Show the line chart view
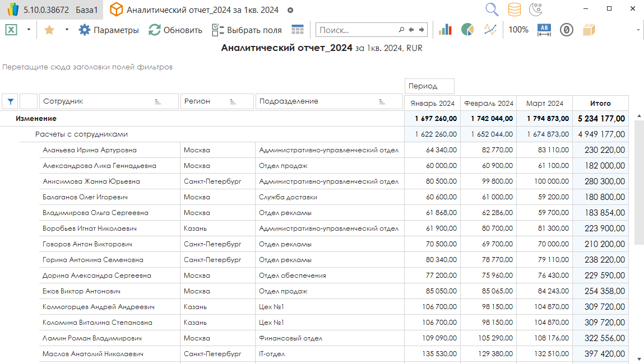This screenshot has width=644, height=364. point(490,30)
